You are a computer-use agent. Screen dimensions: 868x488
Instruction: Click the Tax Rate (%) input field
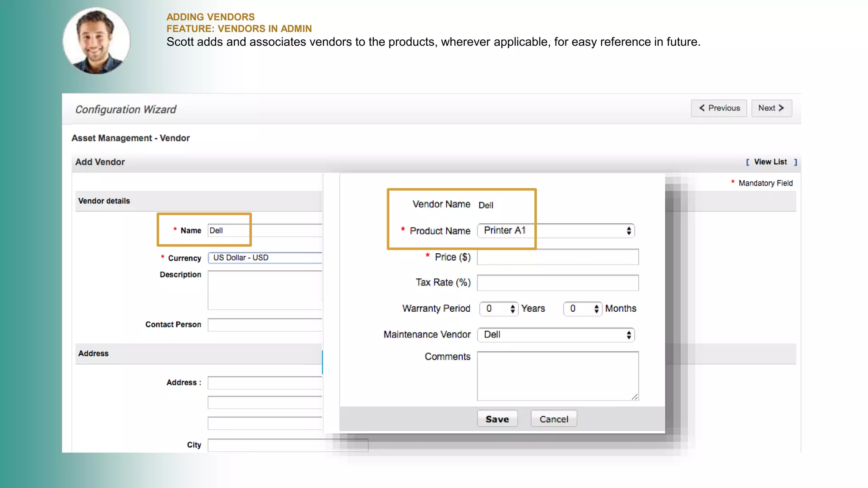(558, 283)
